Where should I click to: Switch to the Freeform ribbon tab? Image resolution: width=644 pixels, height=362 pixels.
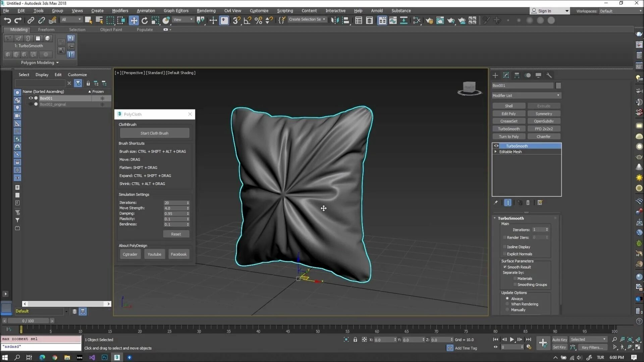[46, 29]
